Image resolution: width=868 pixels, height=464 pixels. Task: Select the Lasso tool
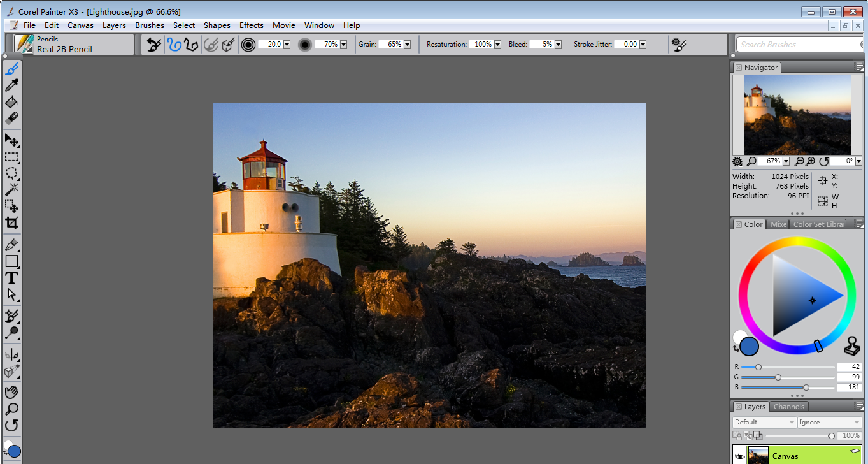(13, 171)
